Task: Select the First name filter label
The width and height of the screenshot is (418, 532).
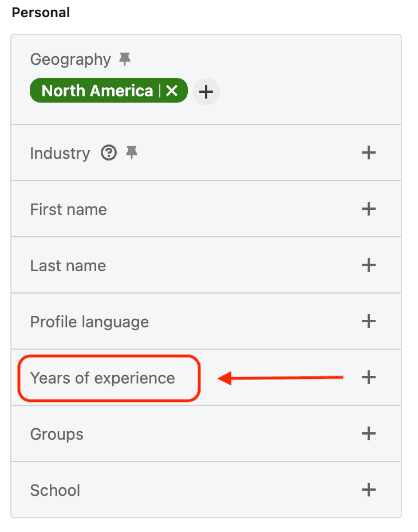Action: [x=68, y=210]
